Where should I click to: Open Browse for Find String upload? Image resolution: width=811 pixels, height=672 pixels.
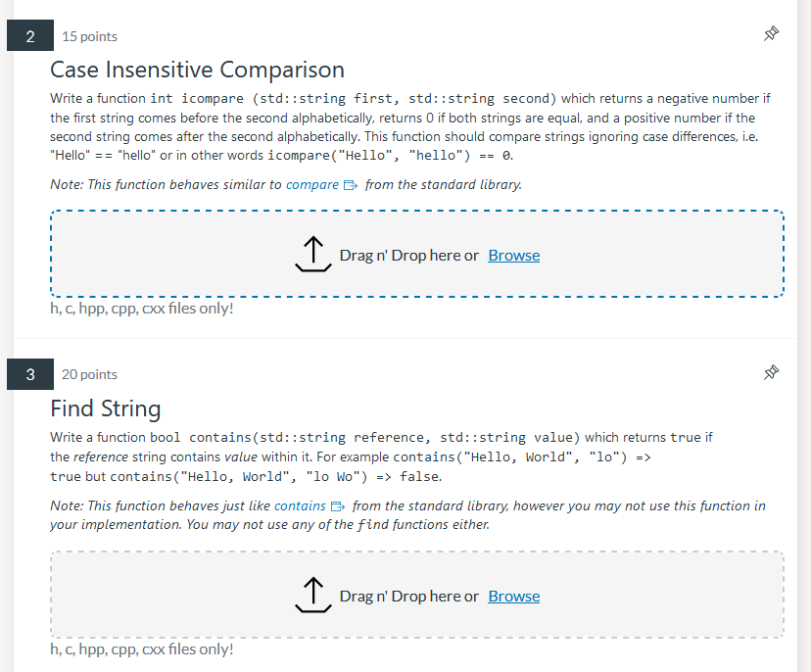pos(513,596)
